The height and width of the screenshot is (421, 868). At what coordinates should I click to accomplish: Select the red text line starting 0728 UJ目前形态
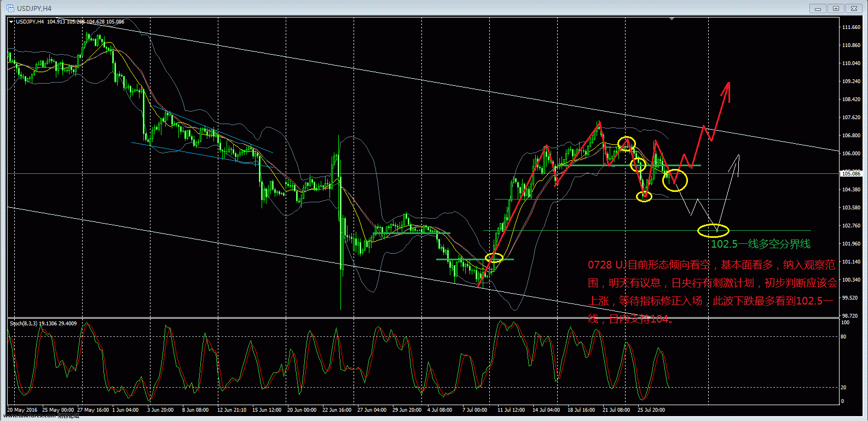711,265
